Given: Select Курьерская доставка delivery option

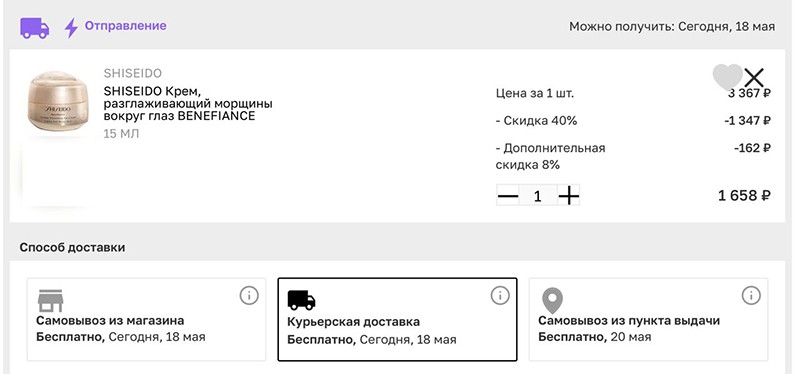Looking at the screenshot, I should pos(397,319).
